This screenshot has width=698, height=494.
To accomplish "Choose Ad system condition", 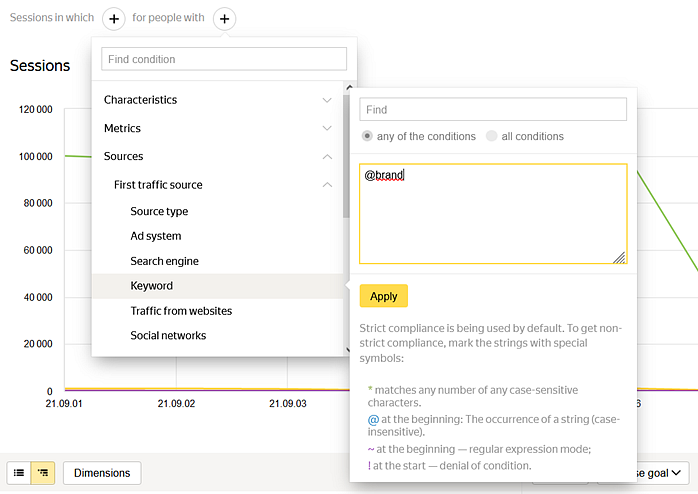I will pyautogui.click(x=156, y=236).
